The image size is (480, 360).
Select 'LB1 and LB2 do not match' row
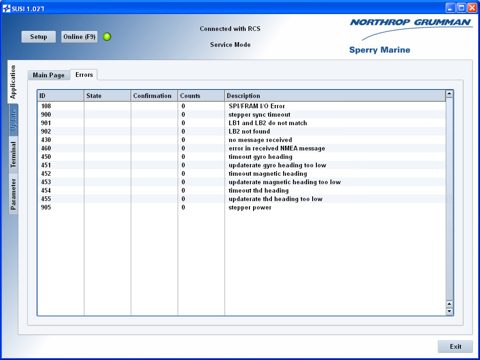coord(241,123)
